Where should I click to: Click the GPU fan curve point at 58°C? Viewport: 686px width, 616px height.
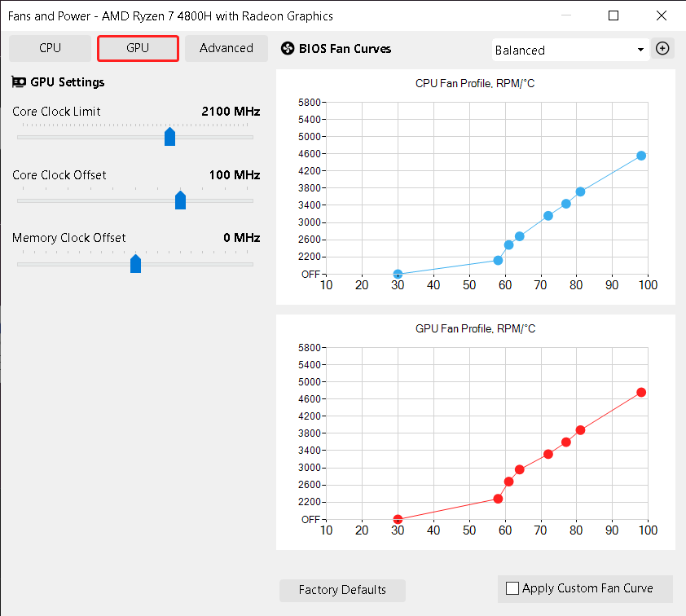click(x=498, y=499)
